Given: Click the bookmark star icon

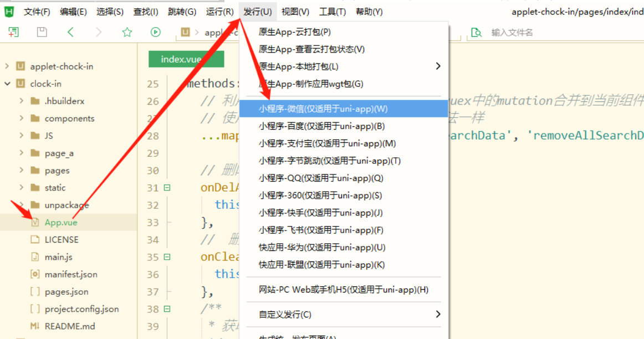Looking at the screenshot, I should click(127, 32).
